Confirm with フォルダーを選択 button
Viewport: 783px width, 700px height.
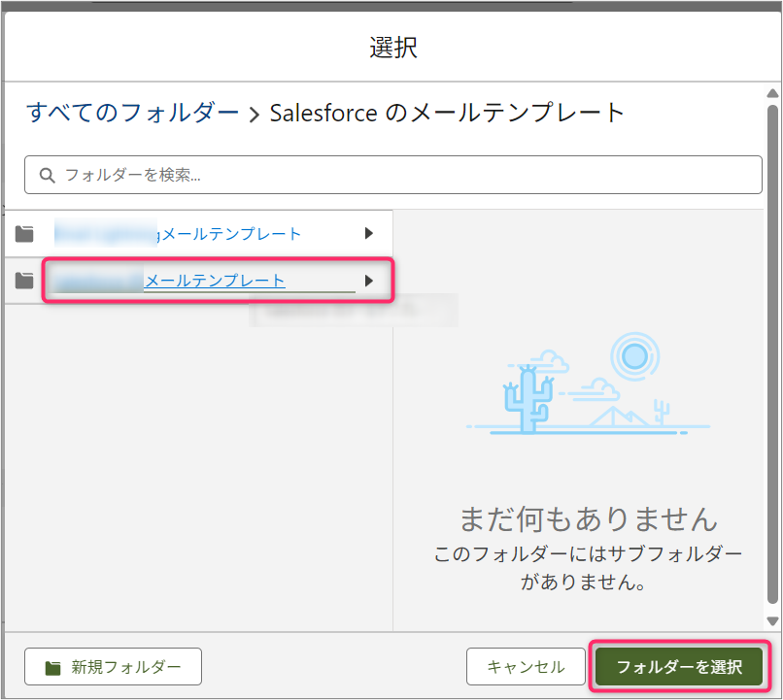point(679,667)
